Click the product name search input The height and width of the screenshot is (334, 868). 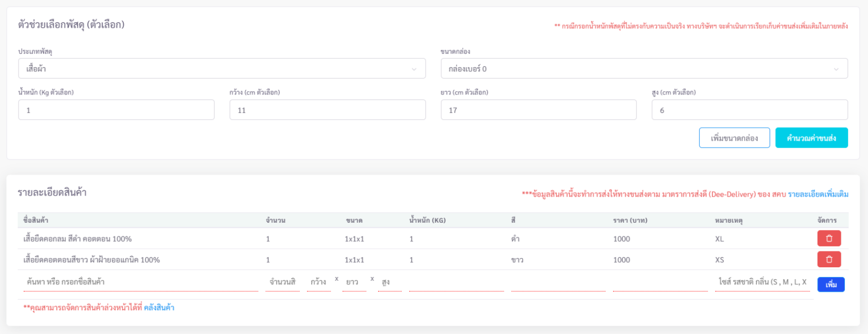coord(140,282)
